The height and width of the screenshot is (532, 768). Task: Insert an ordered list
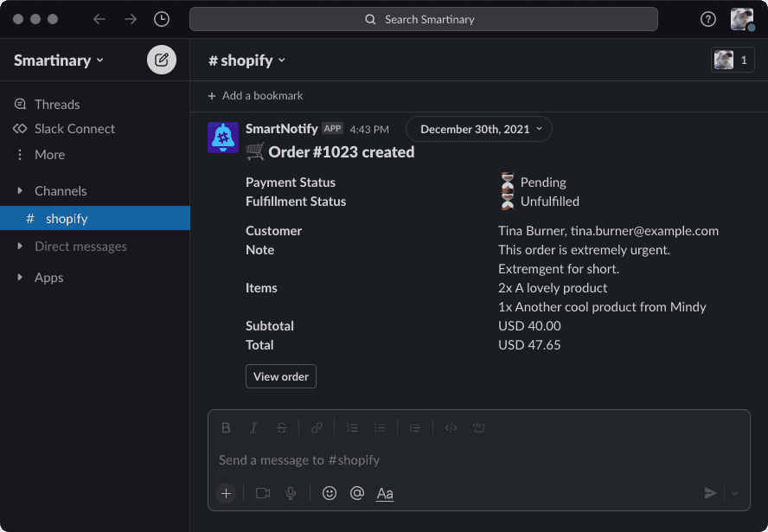pyautogui.click(x=352, y=427)
